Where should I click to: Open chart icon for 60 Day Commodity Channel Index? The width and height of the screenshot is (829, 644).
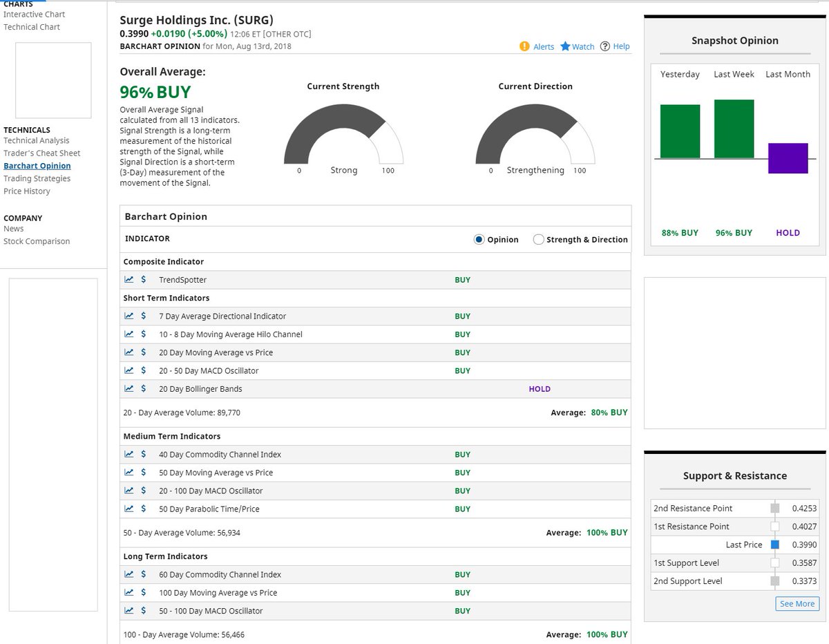(129, 574)
